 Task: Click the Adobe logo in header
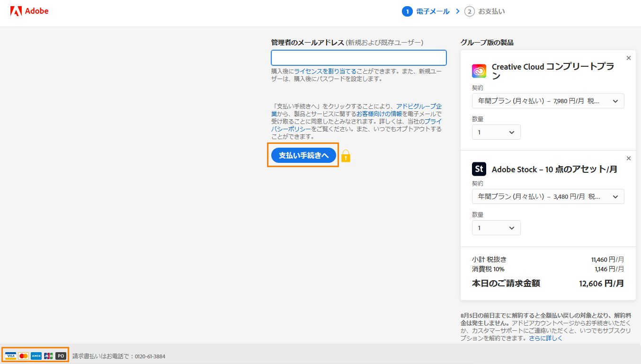(29, 11)
